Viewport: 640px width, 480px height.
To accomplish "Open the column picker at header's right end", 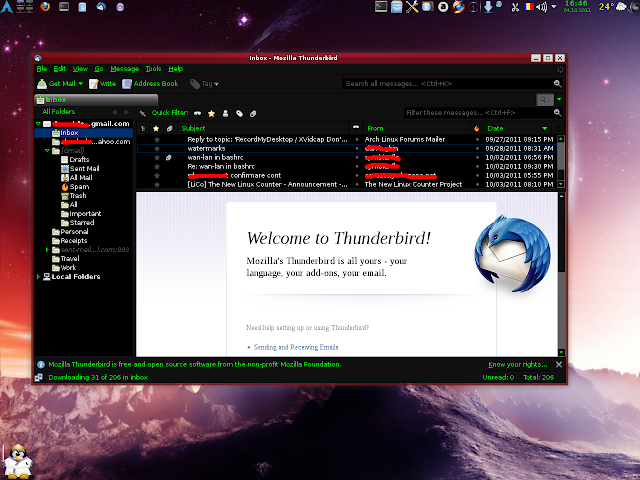I will 558,129.
